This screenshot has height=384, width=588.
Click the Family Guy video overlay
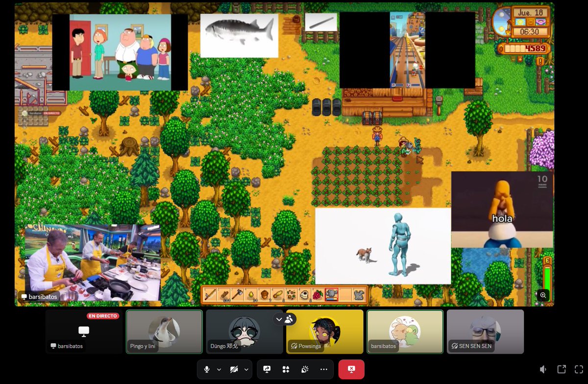120,52
